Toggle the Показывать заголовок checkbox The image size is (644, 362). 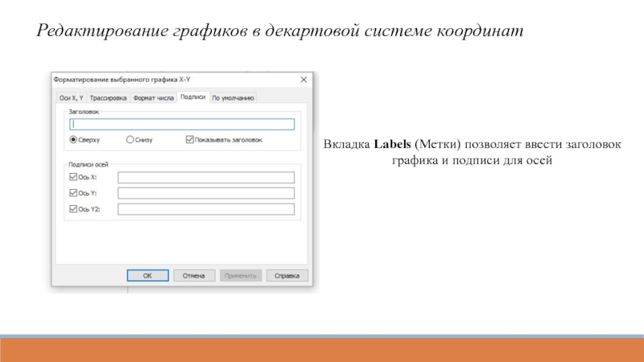coord(190,139)
